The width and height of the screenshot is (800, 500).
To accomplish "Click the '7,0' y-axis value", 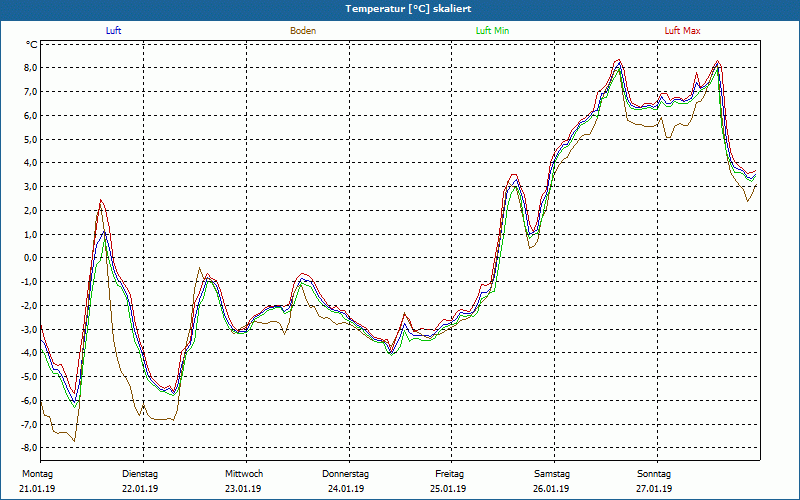I will pos(30,92).
